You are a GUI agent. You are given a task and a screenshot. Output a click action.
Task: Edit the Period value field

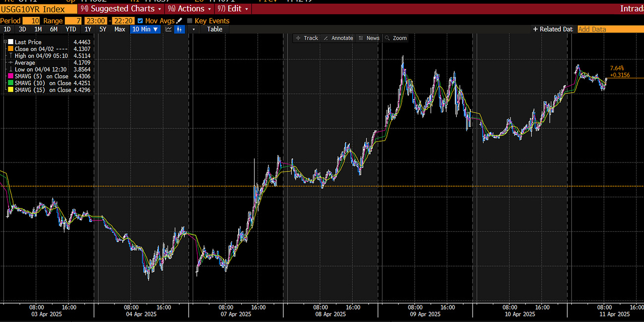click(32, 21)
